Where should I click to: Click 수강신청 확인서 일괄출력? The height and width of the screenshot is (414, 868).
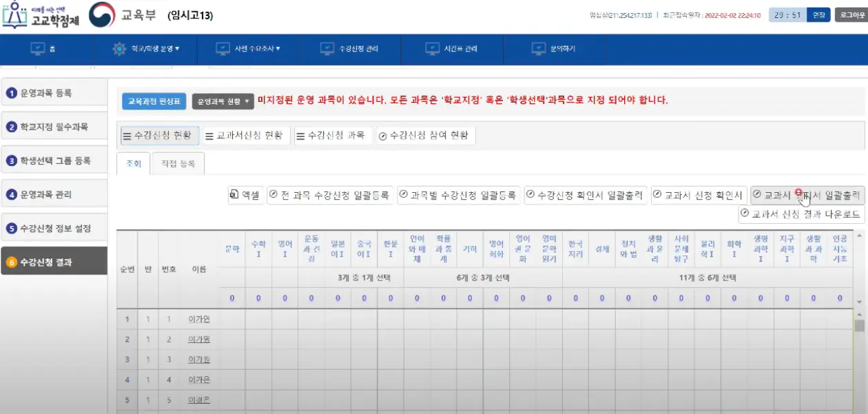pos(586,195)
